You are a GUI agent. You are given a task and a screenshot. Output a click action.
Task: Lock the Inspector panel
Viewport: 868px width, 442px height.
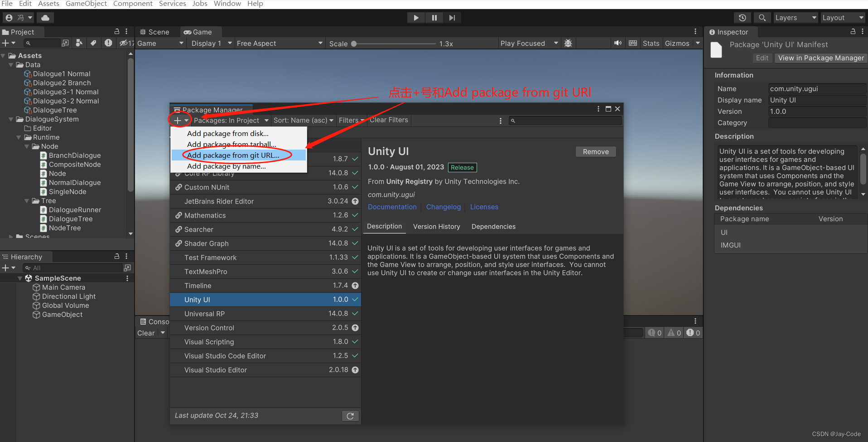[x=853, y=31]
